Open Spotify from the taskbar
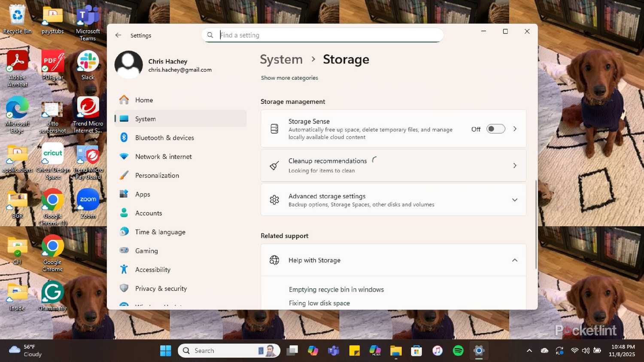 (458, 351)
